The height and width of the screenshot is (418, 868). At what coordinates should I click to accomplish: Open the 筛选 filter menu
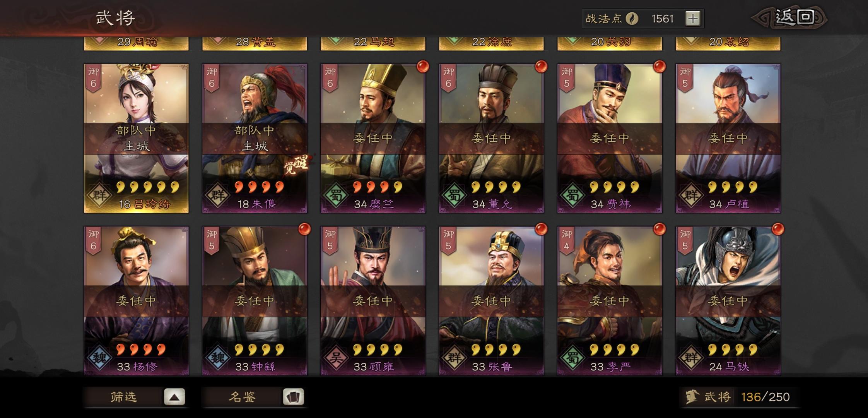[124, 397]
